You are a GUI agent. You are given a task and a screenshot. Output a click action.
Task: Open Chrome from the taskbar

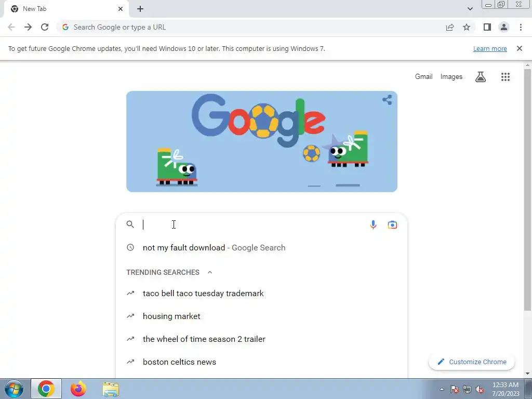click(x=46, y=389)
